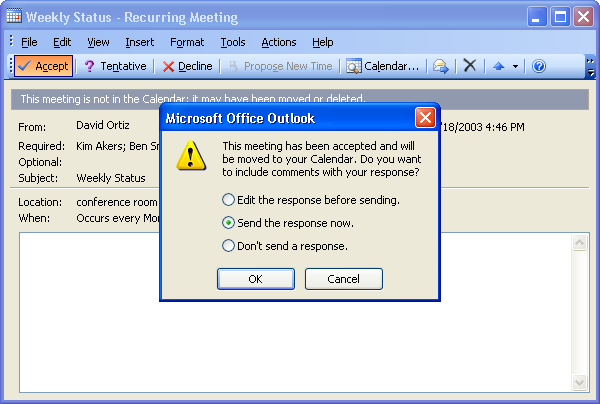Open the Edit menu
Viewport: 600px width, 404px height.
point(62,42)
